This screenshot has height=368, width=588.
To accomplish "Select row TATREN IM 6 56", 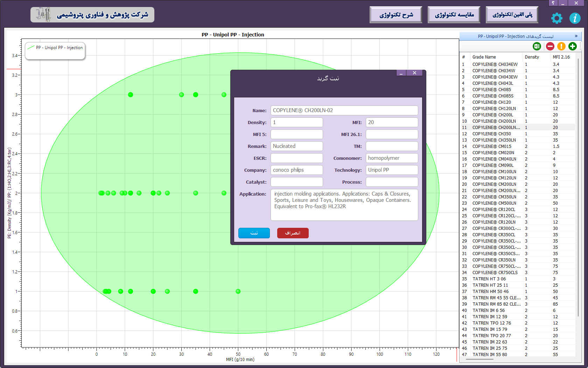I will (517, 311).
